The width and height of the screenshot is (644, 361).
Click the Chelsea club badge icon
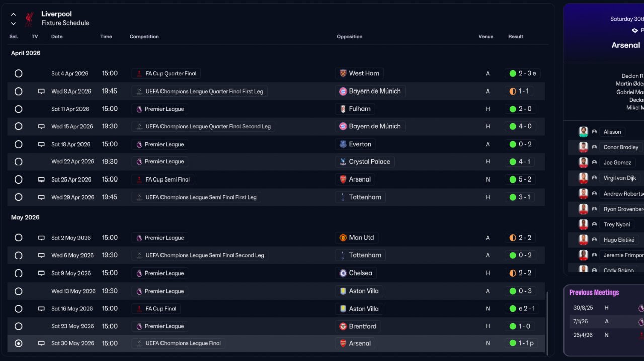click(343, 273)
